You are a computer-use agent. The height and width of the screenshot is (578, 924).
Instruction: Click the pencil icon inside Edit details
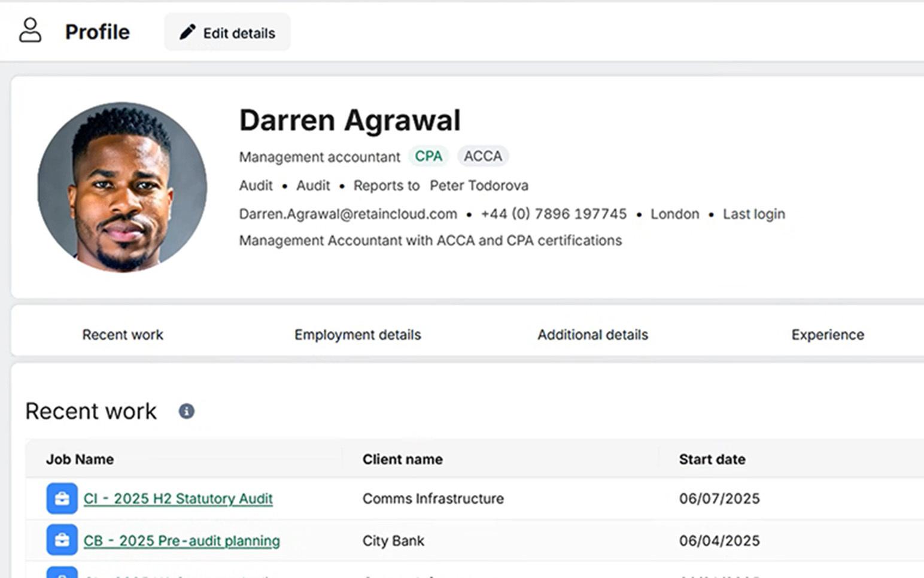pos(187,32)
